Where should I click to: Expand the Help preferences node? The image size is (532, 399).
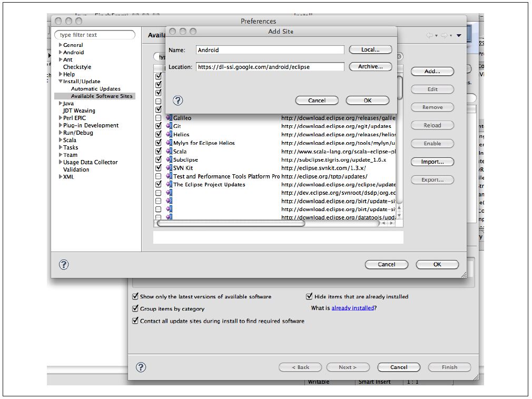tap(61, 74)
